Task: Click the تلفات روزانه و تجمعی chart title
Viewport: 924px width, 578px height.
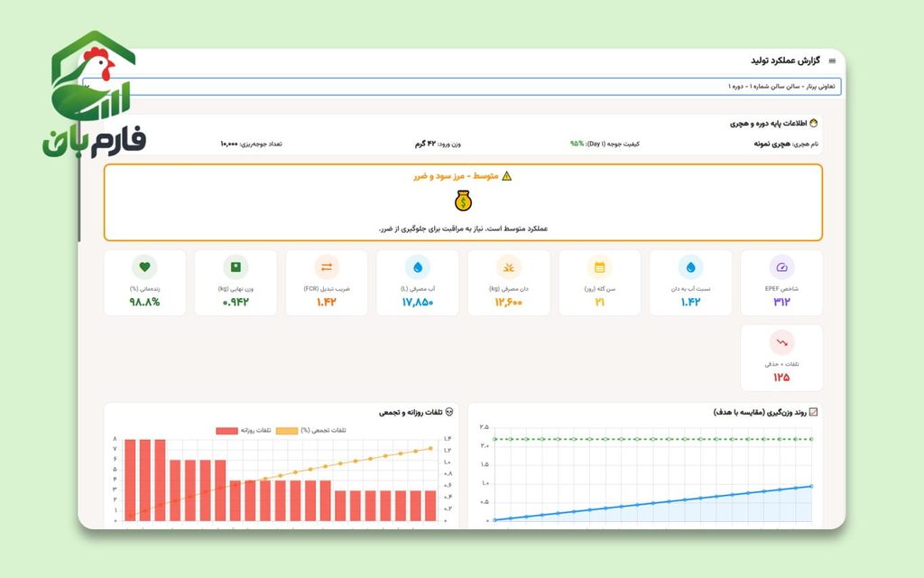Action: pos(411,412)
